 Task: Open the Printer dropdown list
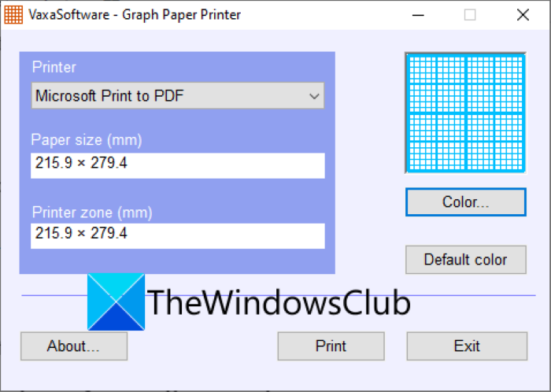coord(178,95)
